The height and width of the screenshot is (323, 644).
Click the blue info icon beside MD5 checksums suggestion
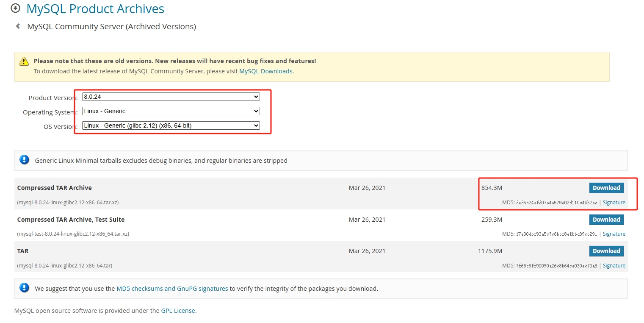[x=25, y=288]
